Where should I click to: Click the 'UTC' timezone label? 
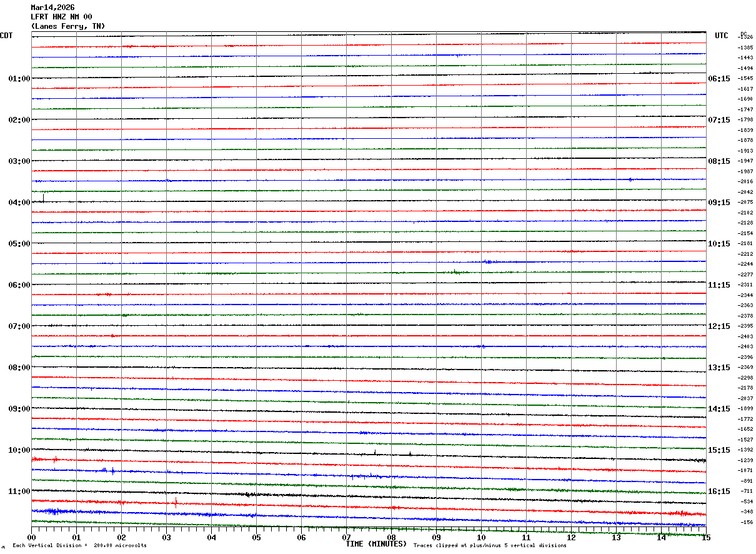[x=722, y=36]
